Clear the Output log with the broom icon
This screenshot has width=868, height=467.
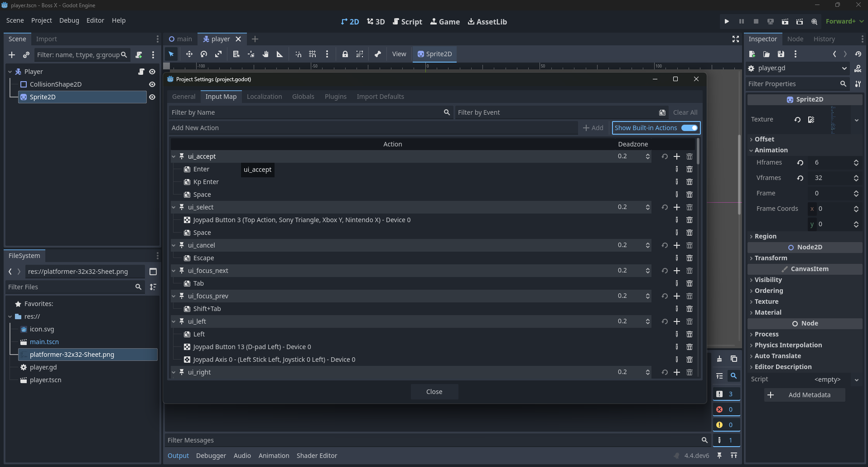point(719,359)
